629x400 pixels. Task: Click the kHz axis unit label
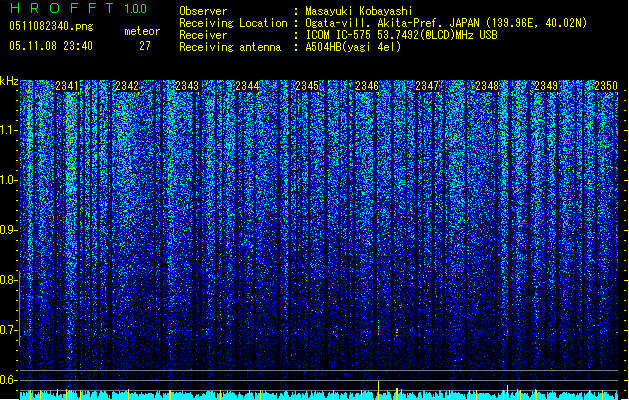tap(9, 81)
